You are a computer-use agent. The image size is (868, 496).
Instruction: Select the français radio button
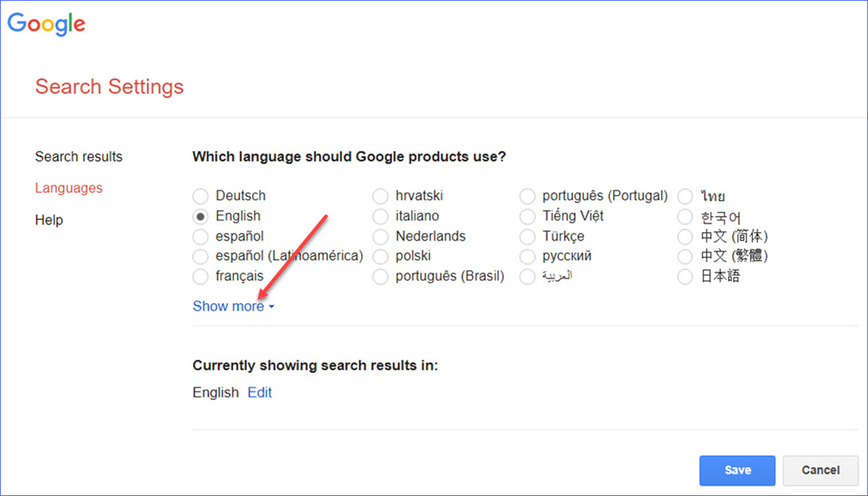[x=200, y=277]
